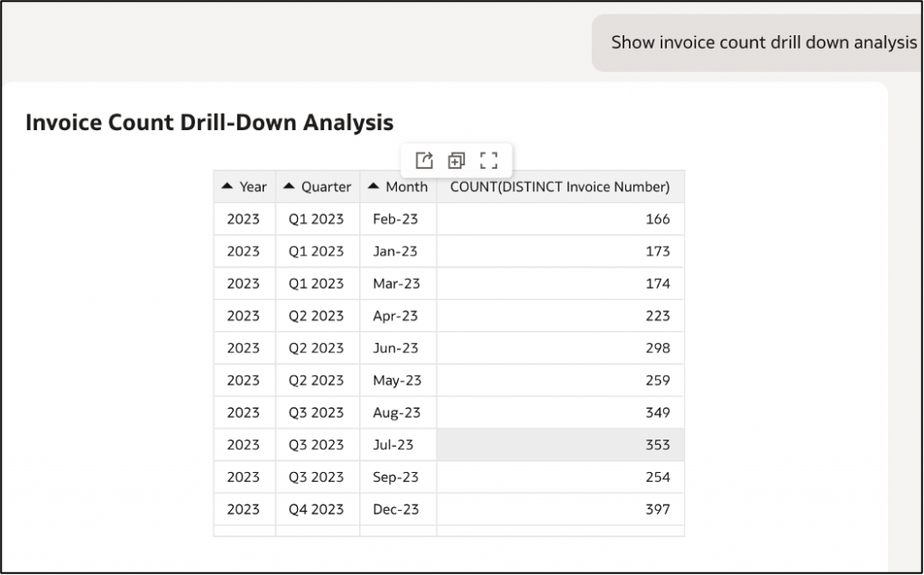Click the add-to-workspace icon above the table
Viewport: 924px width, 575px height.
[457, 160]
